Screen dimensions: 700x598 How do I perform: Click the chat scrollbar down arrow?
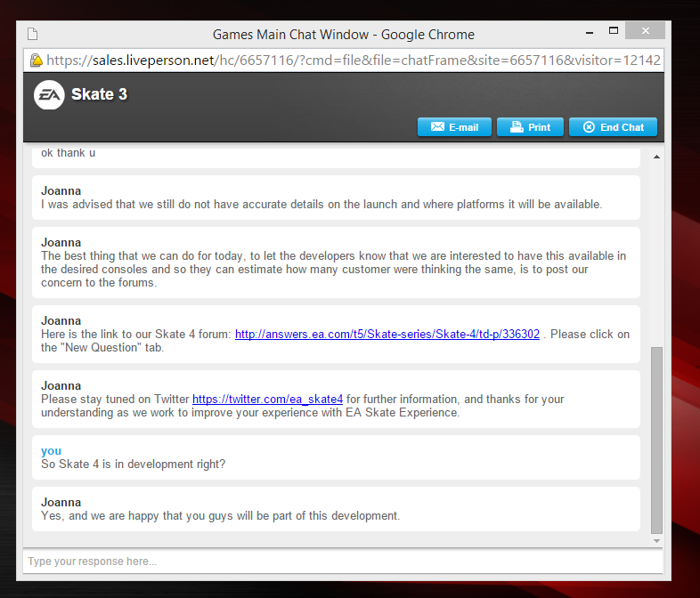click(x=656, y=540)
